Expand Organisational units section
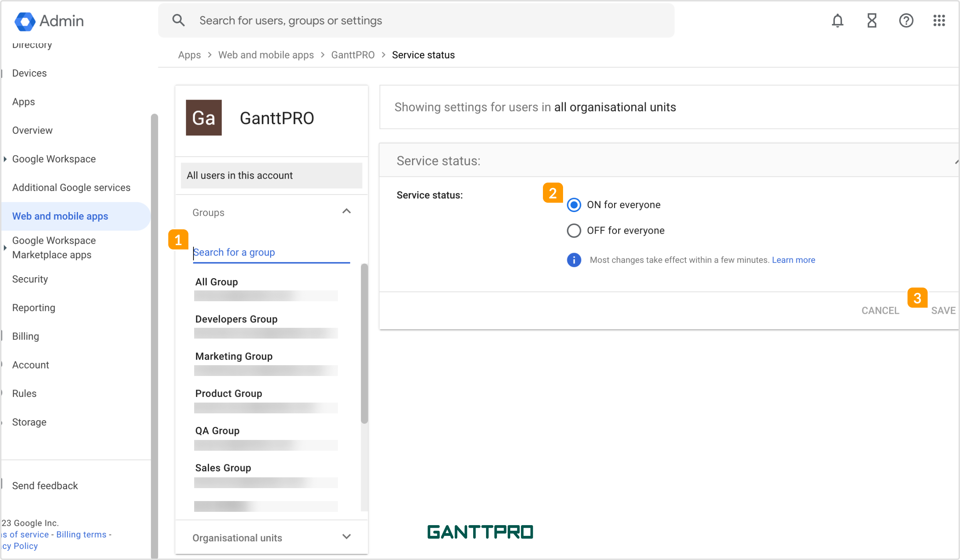 346,537
